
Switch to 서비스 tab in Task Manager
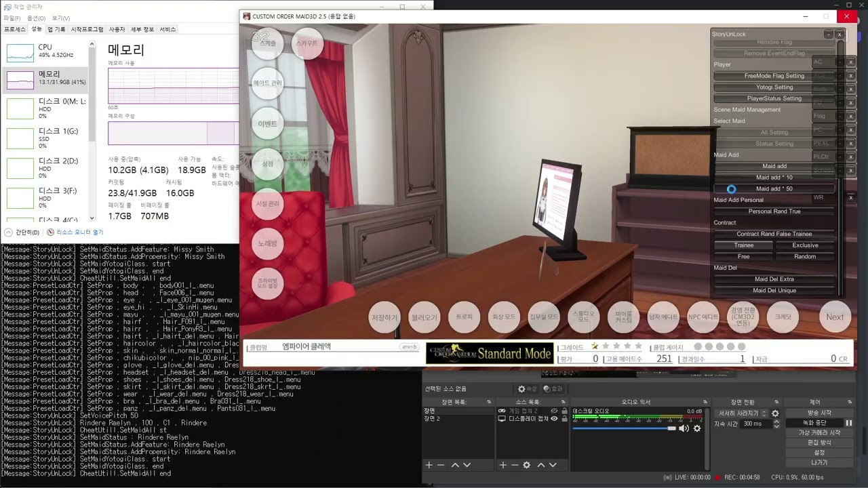tap(167, 30)
